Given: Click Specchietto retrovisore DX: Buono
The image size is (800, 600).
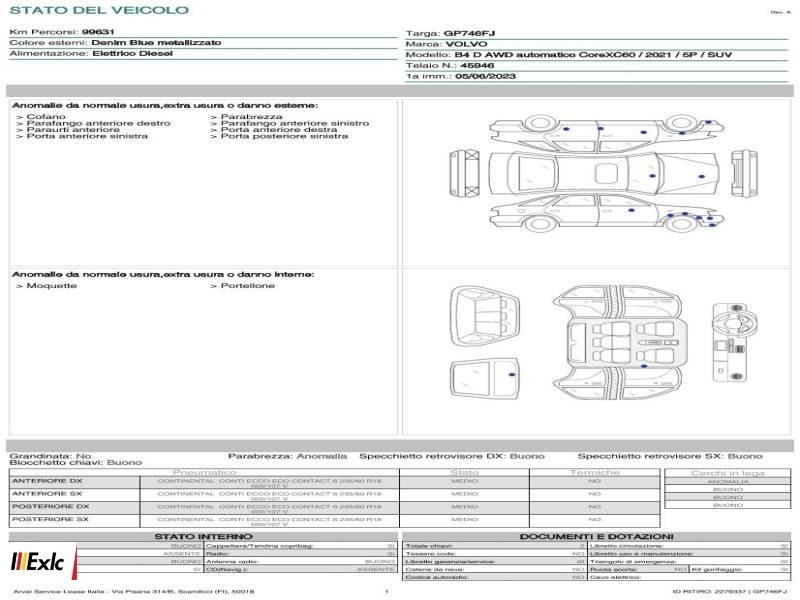Looking at the screenshot, I should [452, 456].
